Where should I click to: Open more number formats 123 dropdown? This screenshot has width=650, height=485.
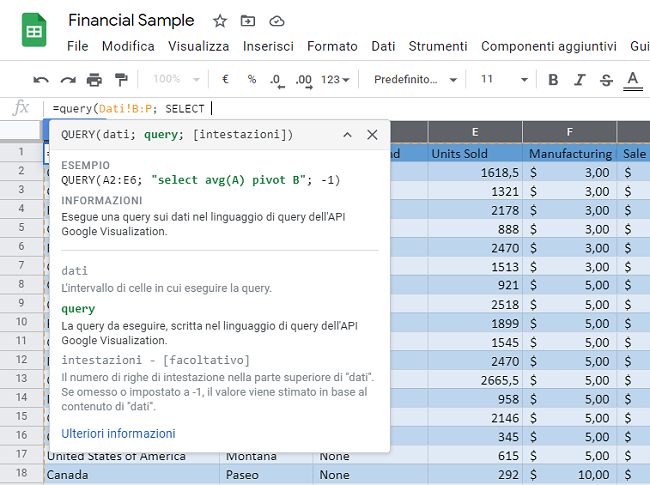(335, 79)
